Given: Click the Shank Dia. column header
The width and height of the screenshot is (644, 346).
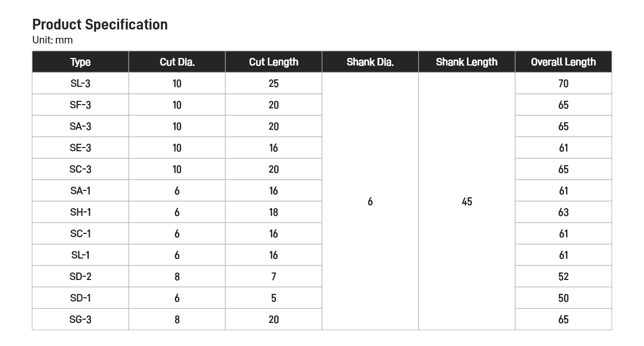Looking at the screenshot, I should 370,62.
